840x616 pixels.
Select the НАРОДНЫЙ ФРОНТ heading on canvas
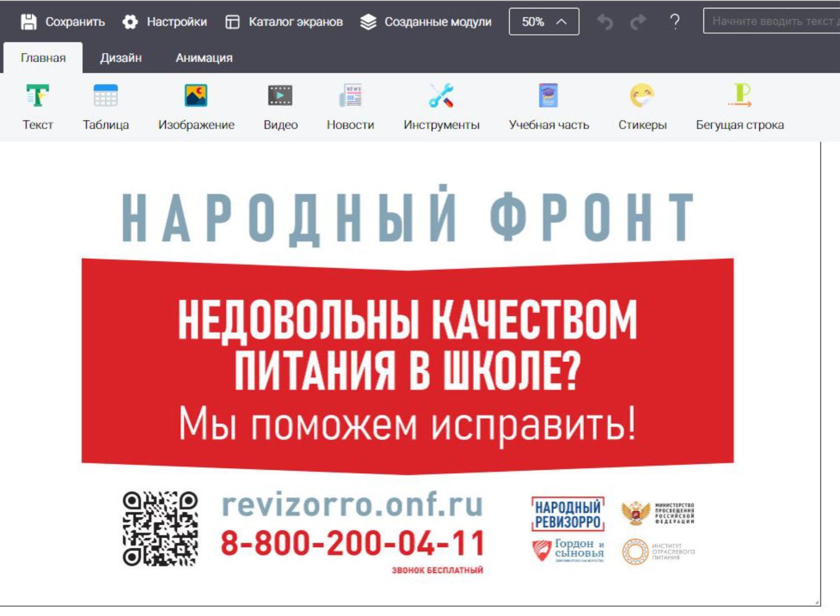pyautogui.click(x=408, y=216)
